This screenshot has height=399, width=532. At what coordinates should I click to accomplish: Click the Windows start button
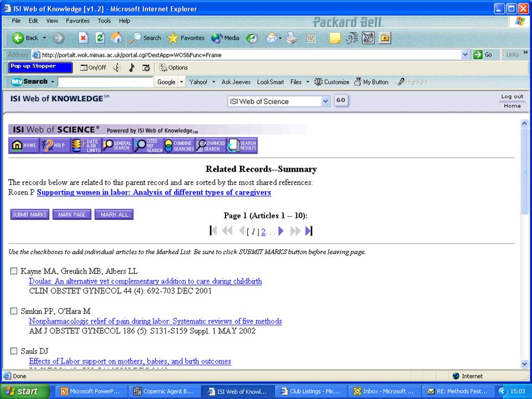[x=26, y=391]
